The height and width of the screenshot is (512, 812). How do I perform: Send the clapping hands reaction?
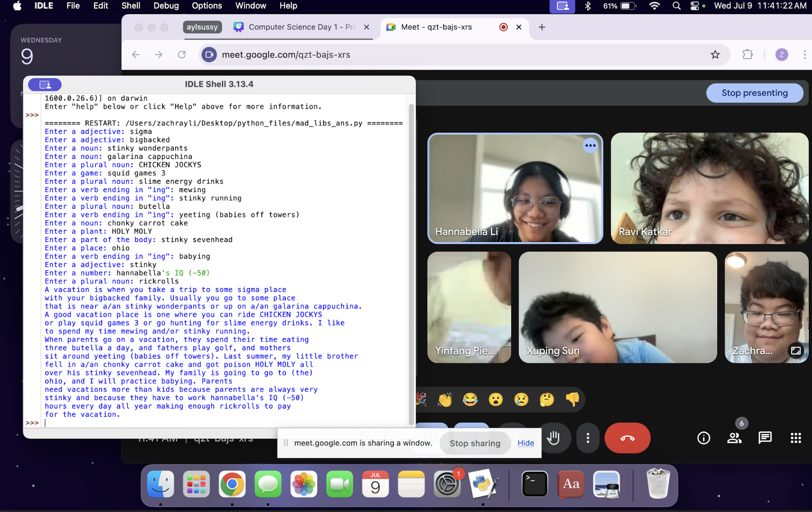point(444,399)
